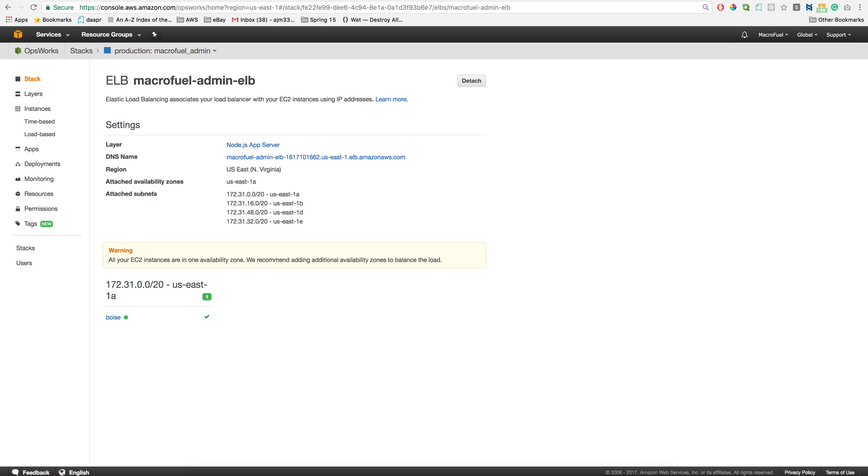Click the blue stack color square

(107, 51)
